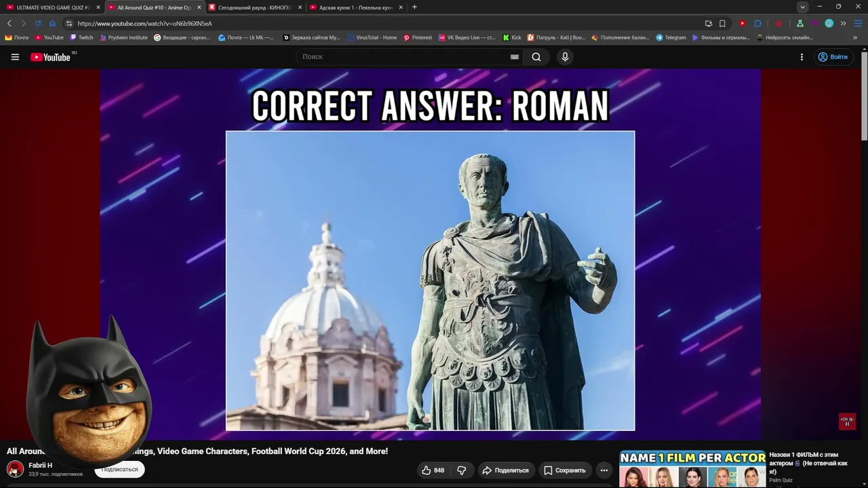The image size is (868, 488).
Task: Open site information icon in address bar
Action: (x=69, y=23)
